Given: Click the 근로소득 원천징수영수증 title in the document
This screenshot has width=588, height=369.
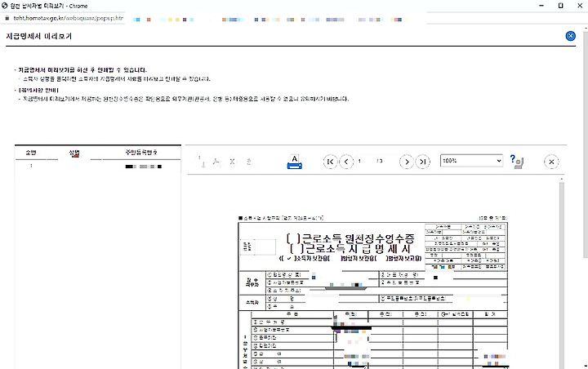Looking at the screenshot, I should 350,238.
